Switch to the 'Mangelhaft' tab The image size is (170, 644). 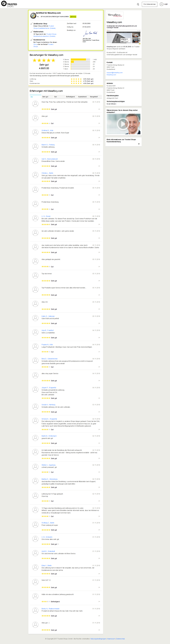click(x=95, y=97)
